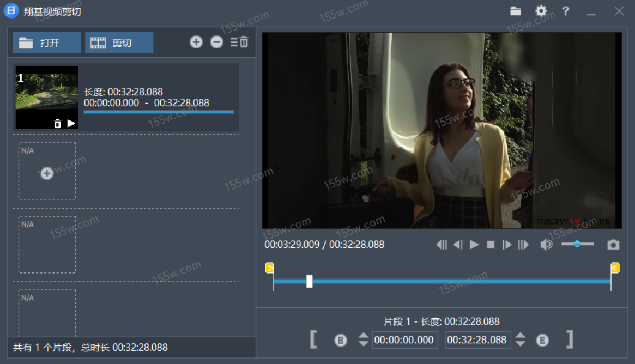Delete segment 1 via thumbnail trash icon
The height and width of the screenshot is (364, 635).
tap(58, 124)
